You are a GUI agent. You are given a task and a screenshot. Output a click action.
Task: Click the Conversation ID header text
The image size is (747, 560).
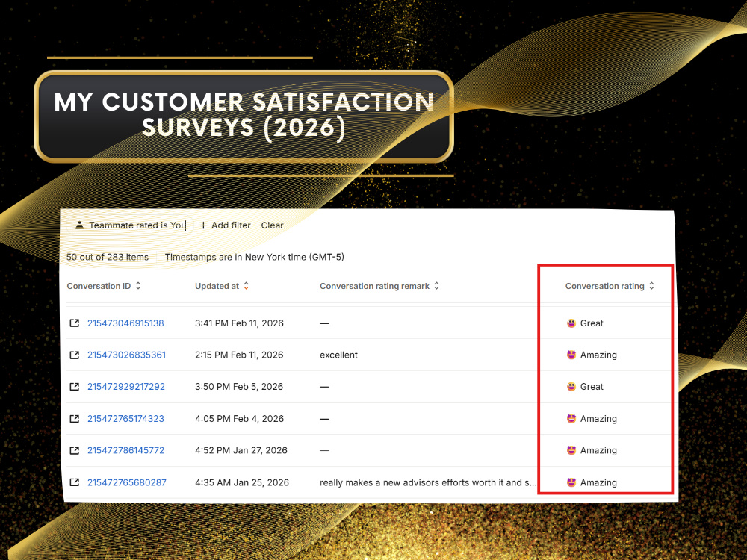(x=99, y=286)
